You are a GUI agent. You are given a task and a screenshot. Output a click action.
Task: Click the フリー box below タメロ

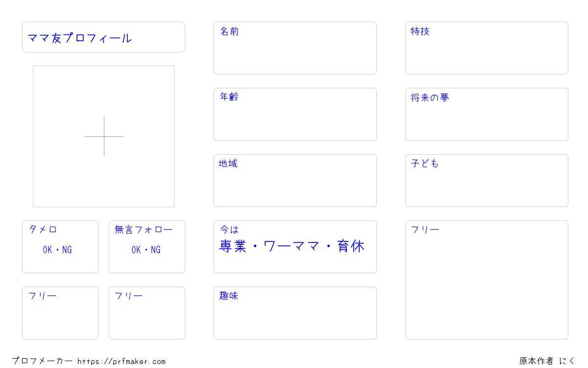pyautogui.click(x=60, y=313)
